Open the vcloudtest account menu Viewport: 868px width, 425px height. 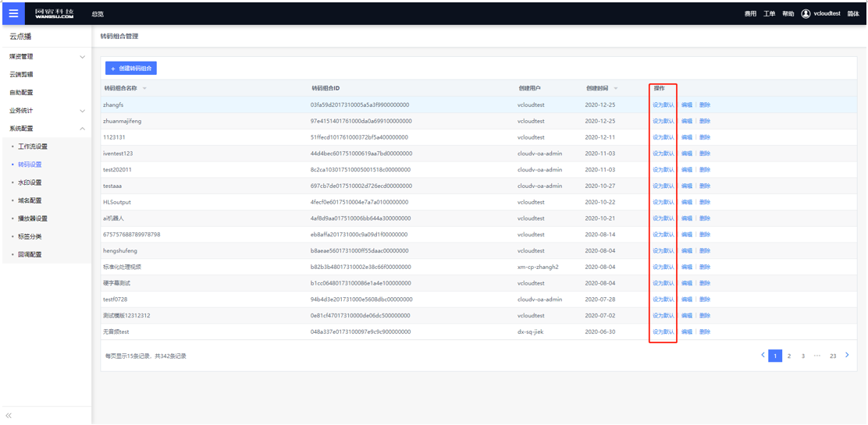[827, 14]
